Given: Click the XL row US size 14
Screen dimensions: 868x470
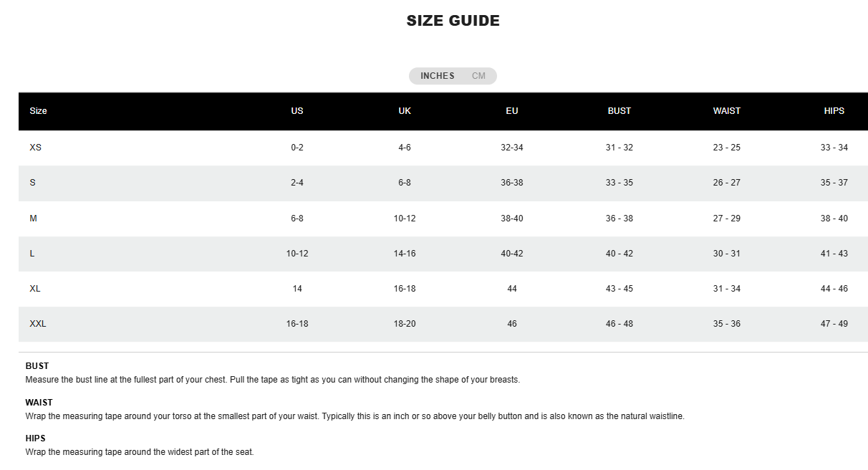Looking at the screenshot, I should coord(297,289).
